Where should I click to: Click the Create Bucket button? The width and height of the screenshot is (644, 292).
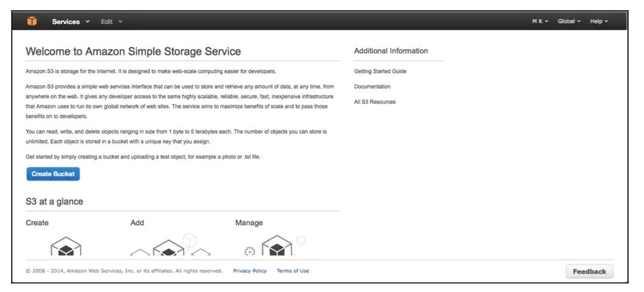tap(53, 174)
